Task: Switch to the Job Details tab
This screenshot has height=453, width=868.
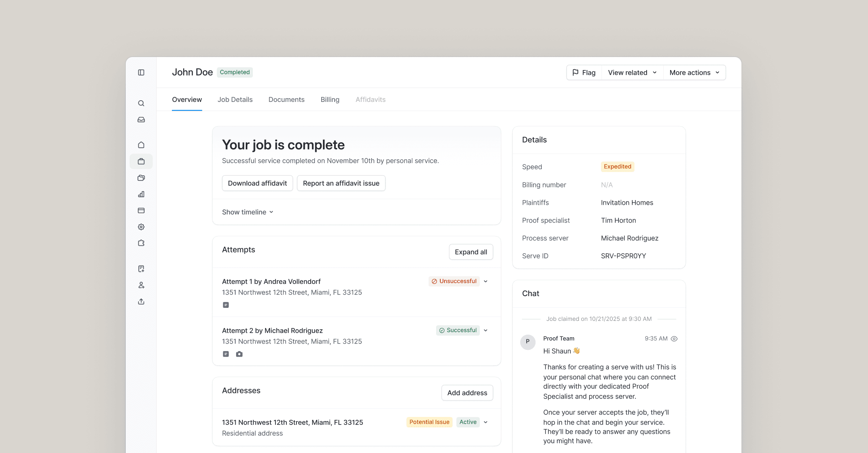Action: [x=235, y=100]
